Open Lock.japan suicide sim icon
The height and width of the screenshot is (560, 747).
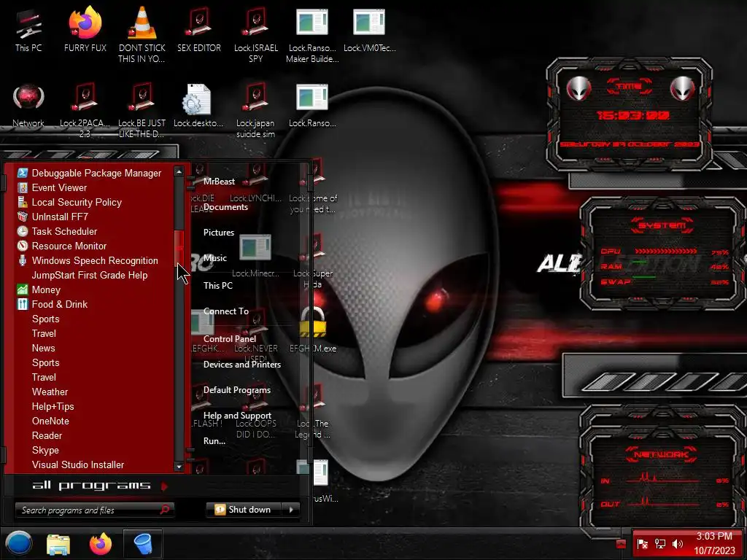tap(256, 109)
